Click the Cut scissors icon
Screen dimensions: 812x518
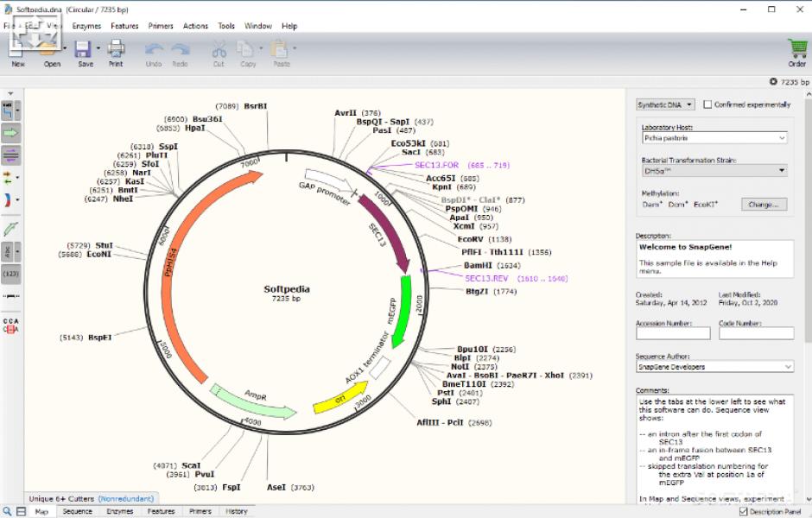219,50
